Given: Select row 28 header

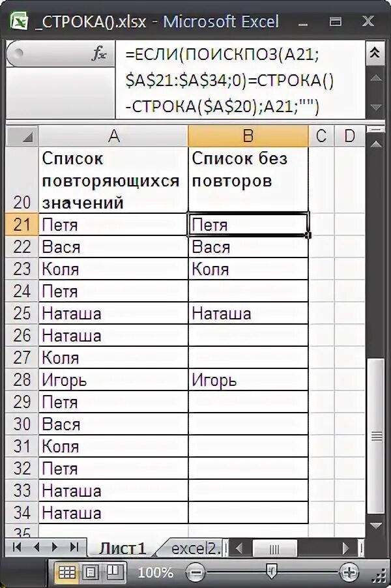Looking at the screenshot, I should (x=22, y=379).
